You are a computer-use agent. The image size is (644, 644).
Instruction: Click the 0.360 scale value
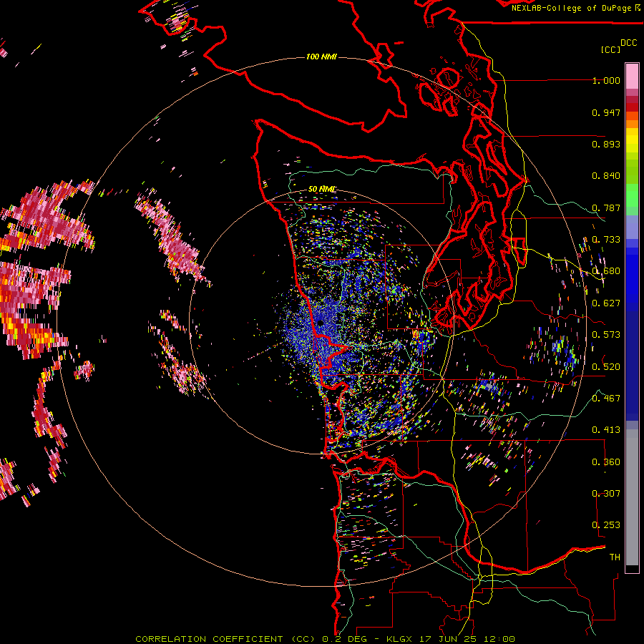(606, 462)
